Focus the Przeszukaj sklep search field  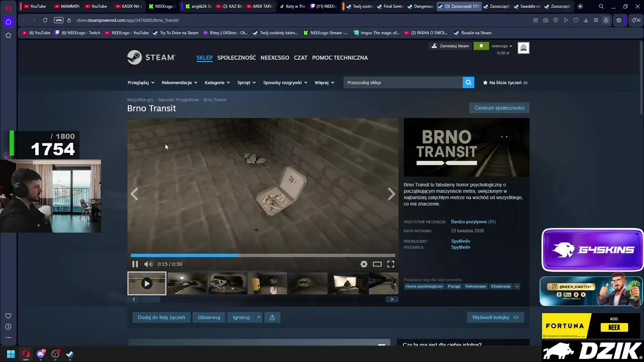[403, 82]
